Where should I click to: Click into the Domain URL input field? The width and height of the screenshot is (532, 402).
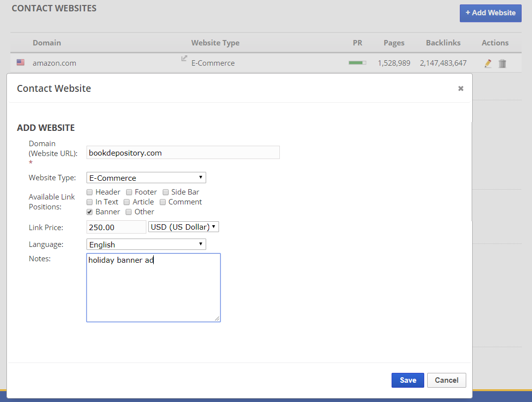(182, 153)
